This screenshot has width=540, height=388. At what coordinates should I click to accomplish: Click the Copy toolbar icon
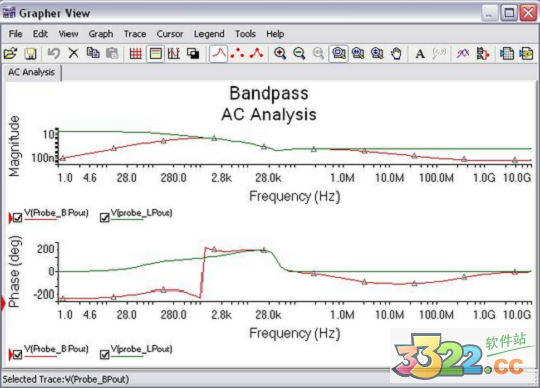pos(93,54)
